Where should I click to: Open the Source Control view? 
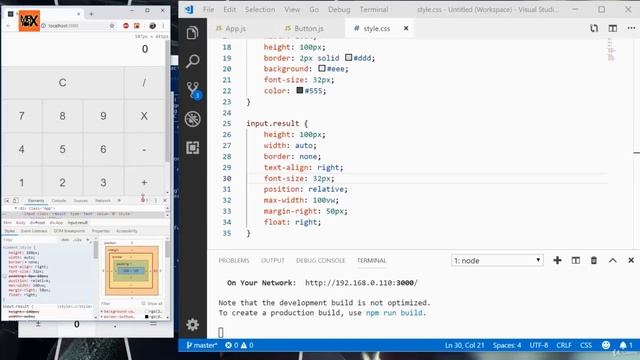point(193,90)
